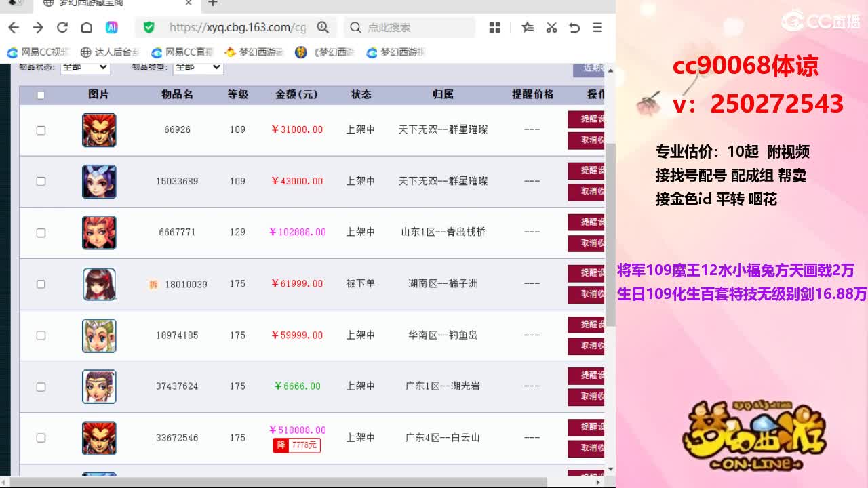Cancel favorite for item 15033689
Image resolution: width=868 pixels, height=488 pixels.
point(586,192)
